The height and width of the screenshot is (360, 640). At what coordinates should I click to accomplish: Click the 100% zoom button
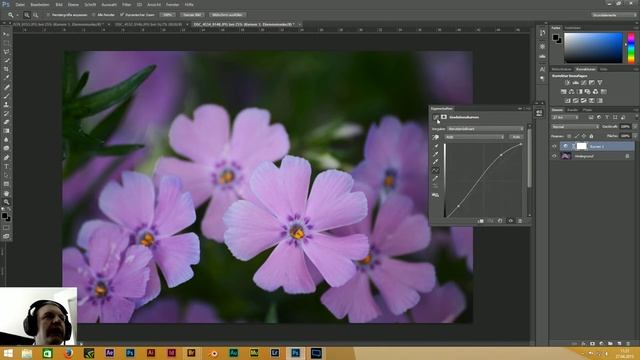[167, 15]
